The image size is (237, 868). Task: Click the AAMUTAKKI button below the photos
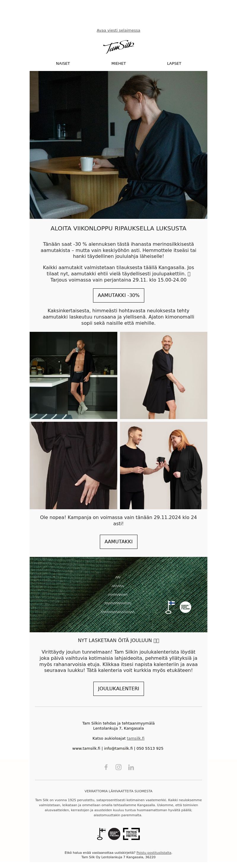coord(118,542)
